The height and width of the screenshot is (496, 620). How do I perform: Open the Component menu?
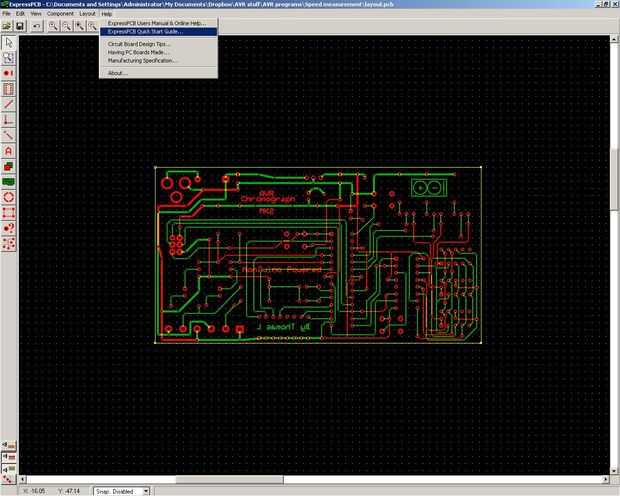pyautogui.click(x=60, y=13)
